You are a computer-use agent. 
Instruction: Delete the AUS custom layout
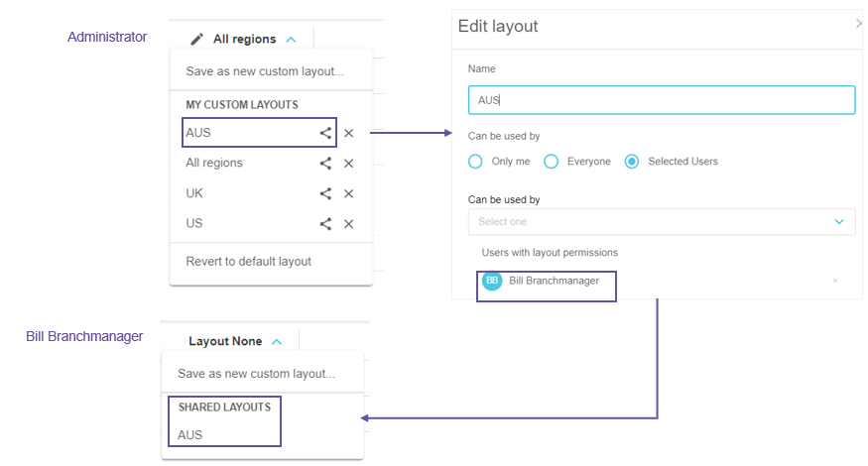tap(349, 133)
